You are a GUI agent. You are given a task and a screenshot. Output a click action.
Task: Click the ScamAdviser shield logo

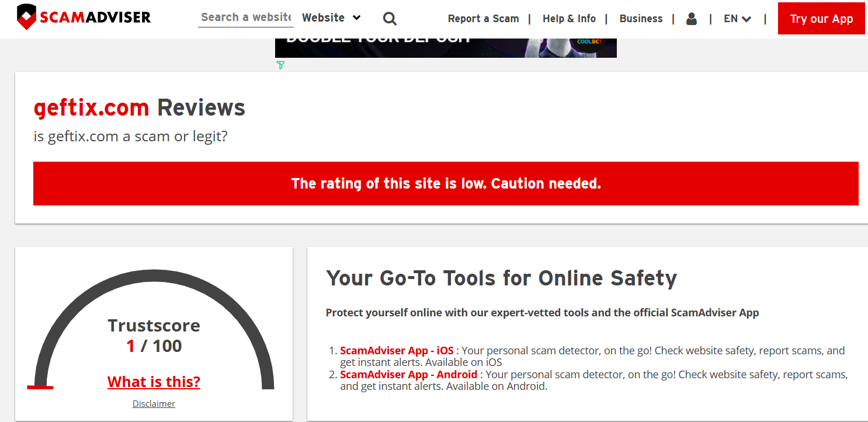[27, 18]
